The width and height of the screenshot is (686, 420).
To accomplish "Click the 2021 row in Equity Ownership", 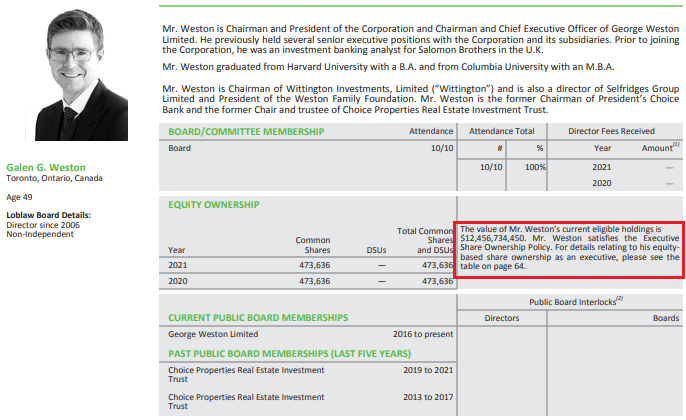I will [308, 265].
